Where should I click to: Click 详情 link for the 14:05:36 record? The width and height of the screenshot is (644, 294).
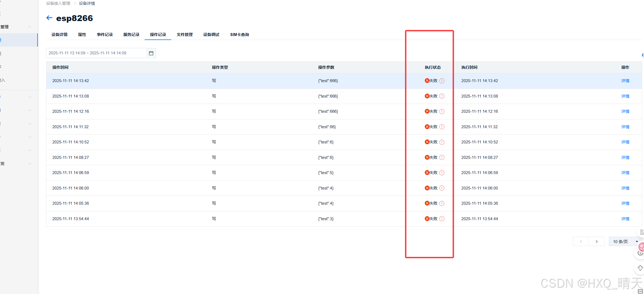click(x=625, y=203)
